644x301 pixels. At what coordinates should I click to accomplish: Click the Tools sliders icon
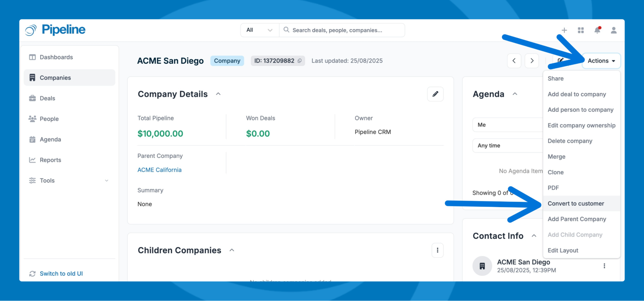coord(32,180)
